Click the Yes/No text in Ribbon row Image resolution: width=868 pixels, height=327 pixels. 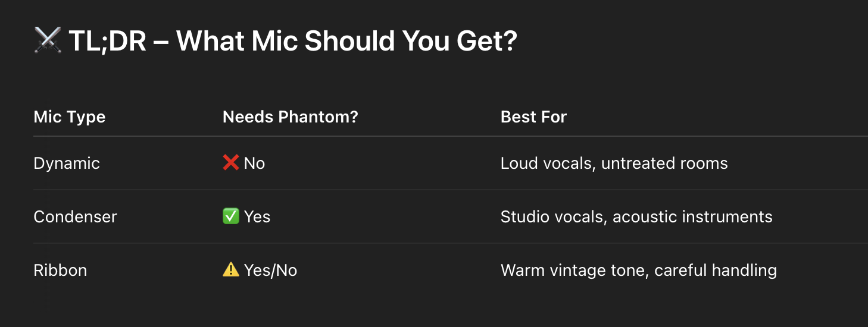pos(270,271)
